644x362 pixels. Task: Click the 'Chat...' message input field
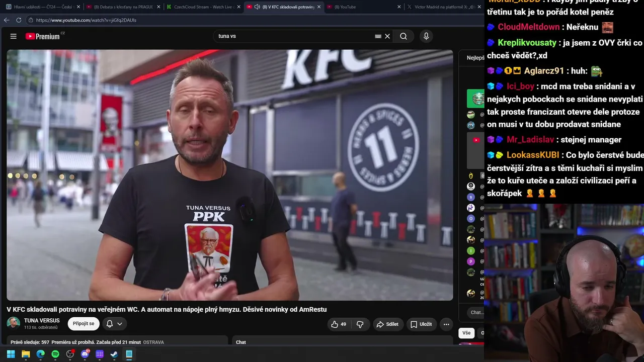click(x=476, y=312)
